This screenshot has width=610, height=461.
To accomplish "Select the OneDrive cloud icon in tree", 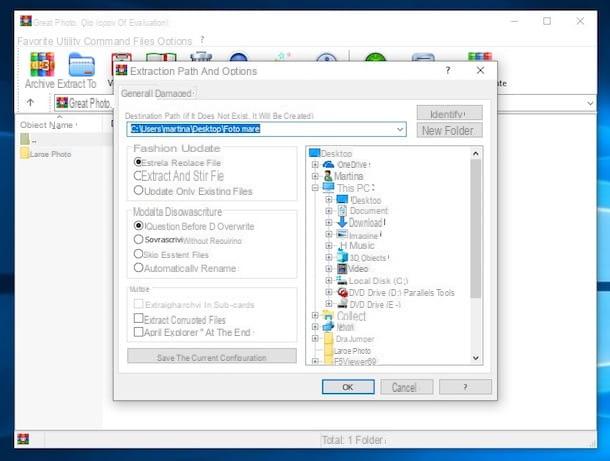I will pyautogui.click(x=328, y=165).
